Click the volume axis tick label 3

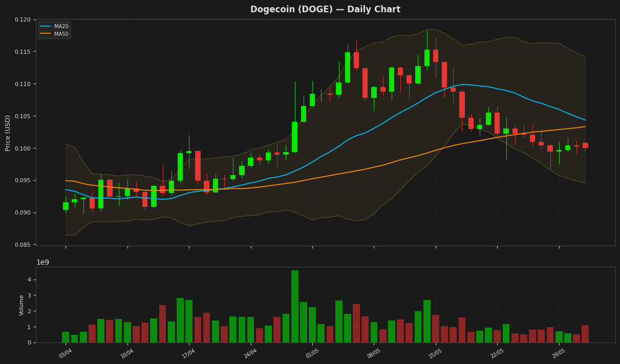click(30, 295)
